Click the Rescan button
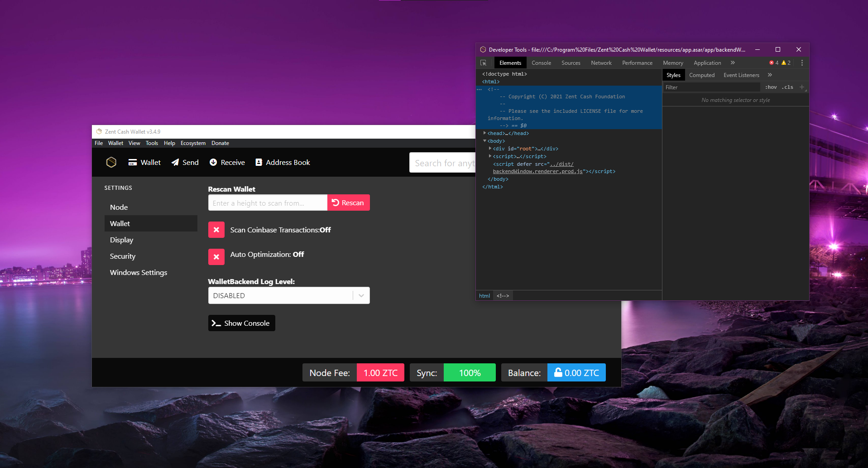Image resolution: width=868 pixels, height=468 pixels. pos(349,203)
